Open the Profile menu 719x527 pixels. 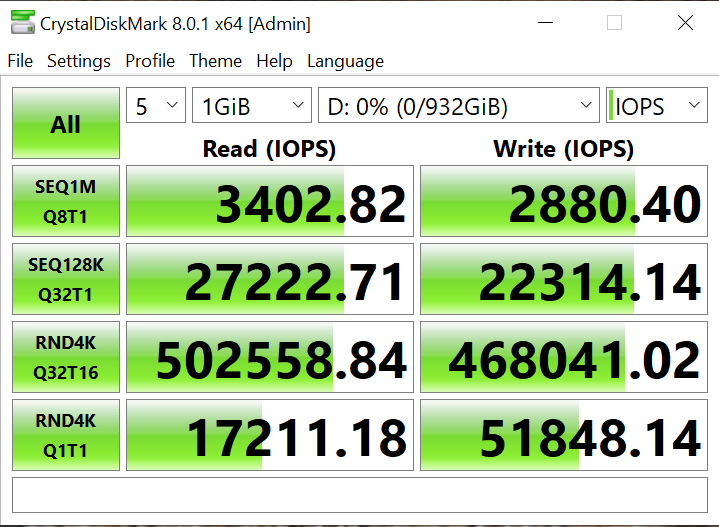tap(150, 61)
